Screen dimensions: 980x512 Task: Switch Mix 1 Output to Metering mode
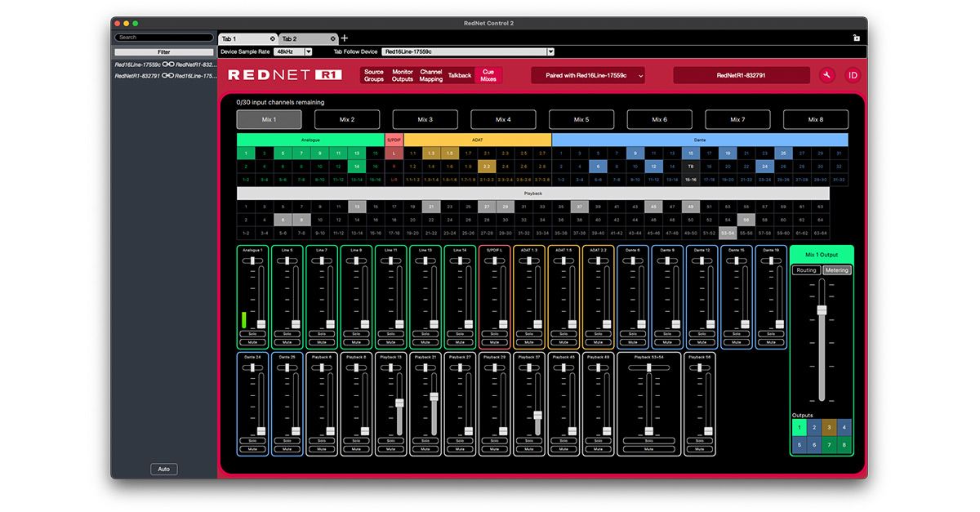click(836, 269)
